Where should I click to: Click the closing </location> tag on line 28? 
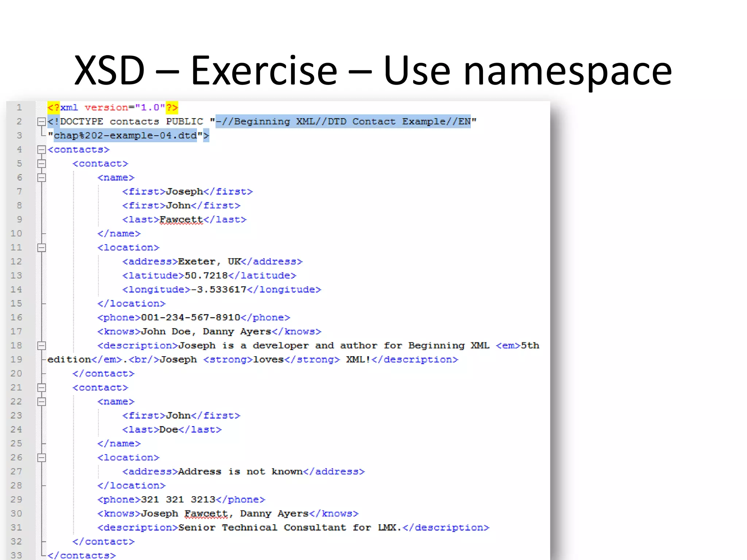point(132,486)
